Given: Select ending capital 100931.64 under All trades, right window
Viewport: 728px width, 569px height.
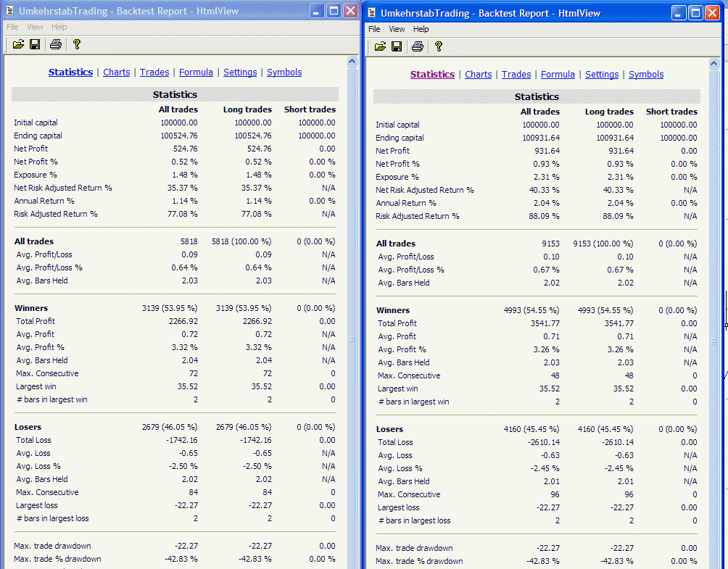Looking at the screenshot, I should (541, 138).
